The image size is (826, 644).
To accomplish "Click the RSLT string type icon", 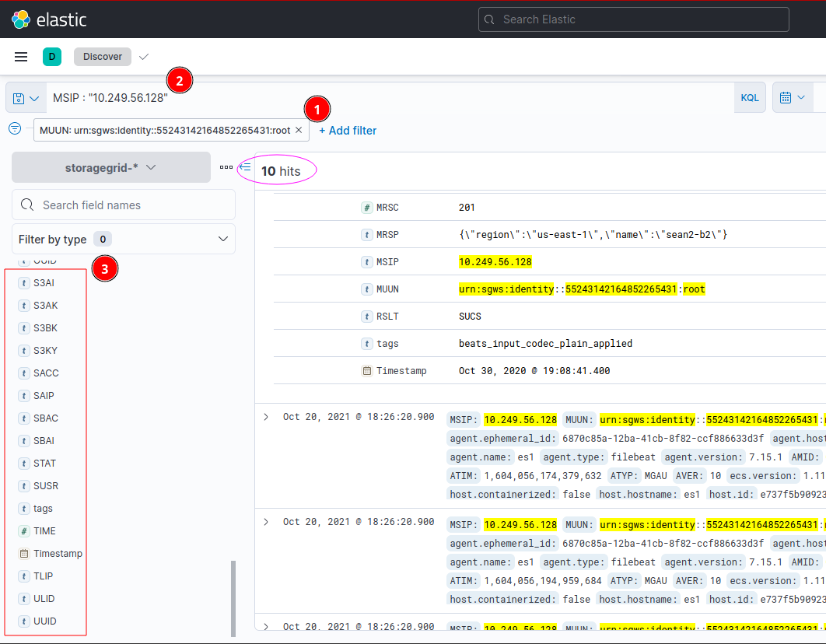I will (x=366, y=317).
